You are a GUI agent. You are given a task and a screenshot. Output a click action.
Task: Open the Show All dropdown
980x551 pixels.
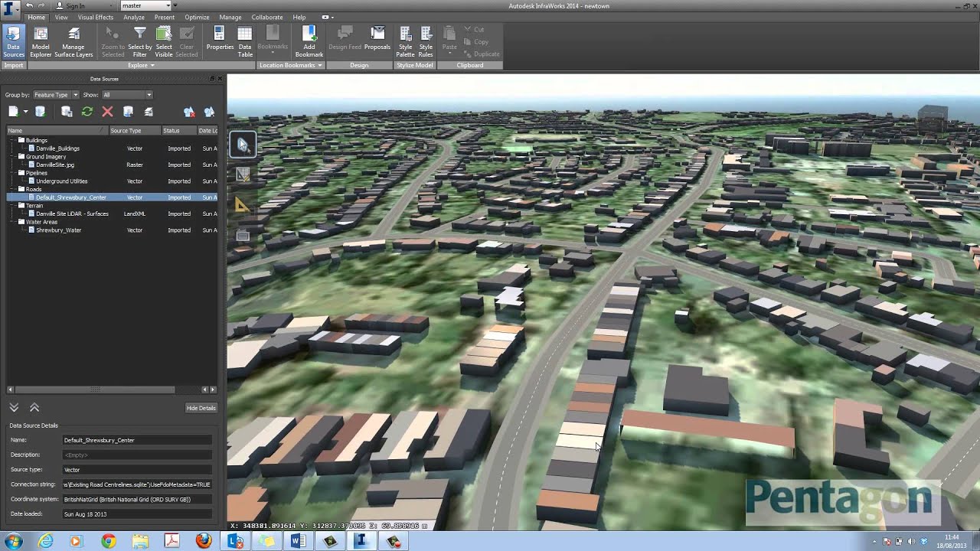pyautogui.click(x=127, y=95)
